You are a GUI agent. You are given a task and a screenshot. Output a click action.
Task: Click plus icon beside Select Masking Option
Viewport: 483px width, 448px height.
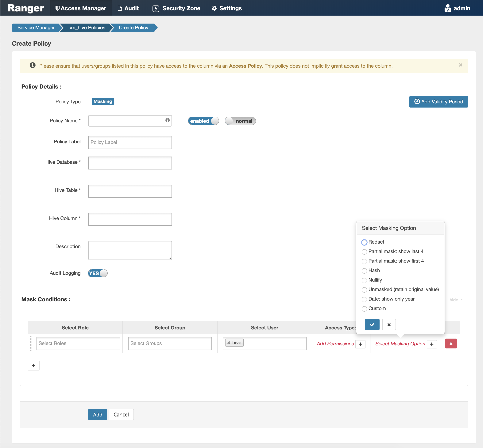click(432, 344)
